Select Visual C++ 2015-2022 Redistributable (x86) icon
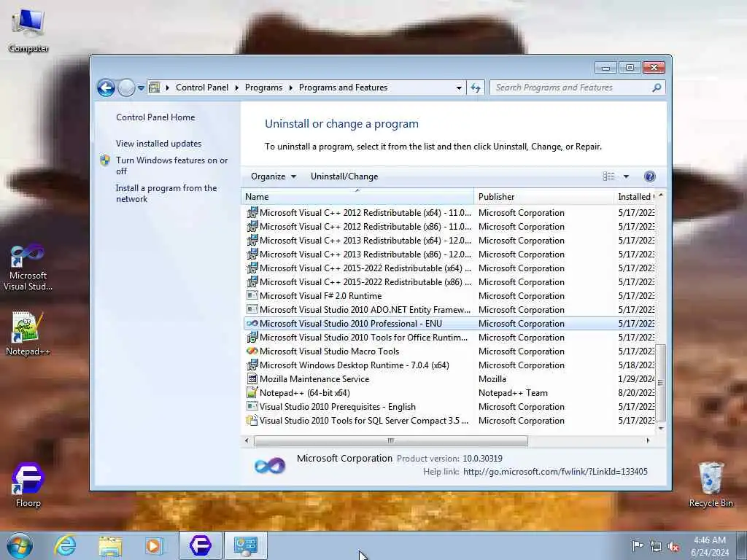 252,282
